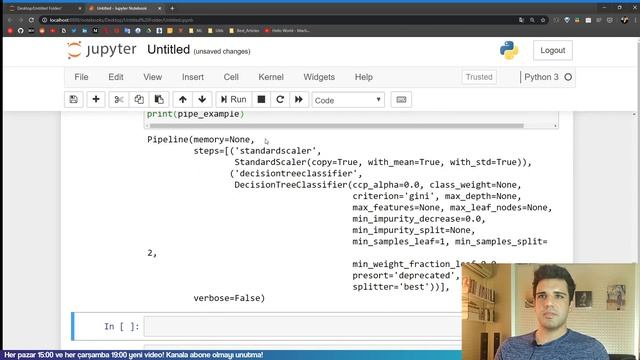Click the Jupyter logo
The width and height of the screenshot is (640, 360).
point(102,50)
